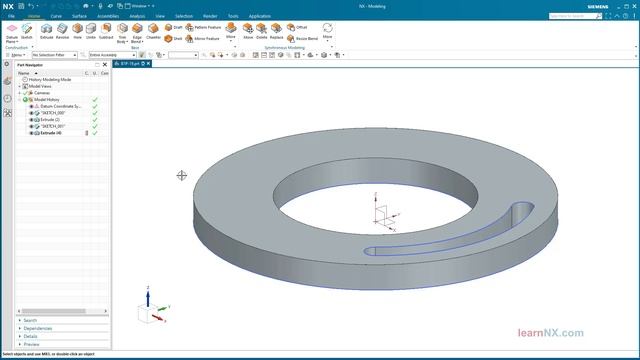The width and height of the screenshot is (640, 360).
Task: Open the File menu tab
Action: (x=11, y=16)
